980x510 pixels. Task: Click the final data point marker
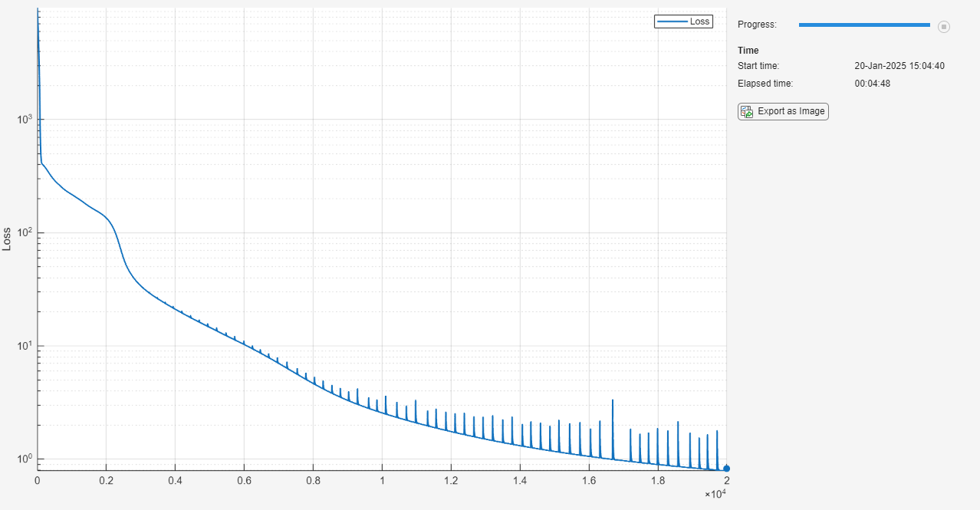[x=726, y=468]
